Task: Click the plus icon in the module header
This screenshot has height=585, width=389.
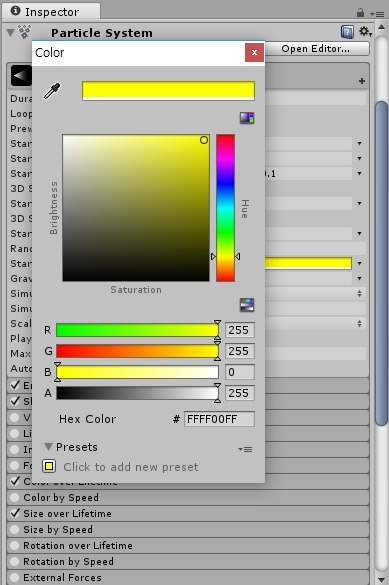Action: point(361,81)
